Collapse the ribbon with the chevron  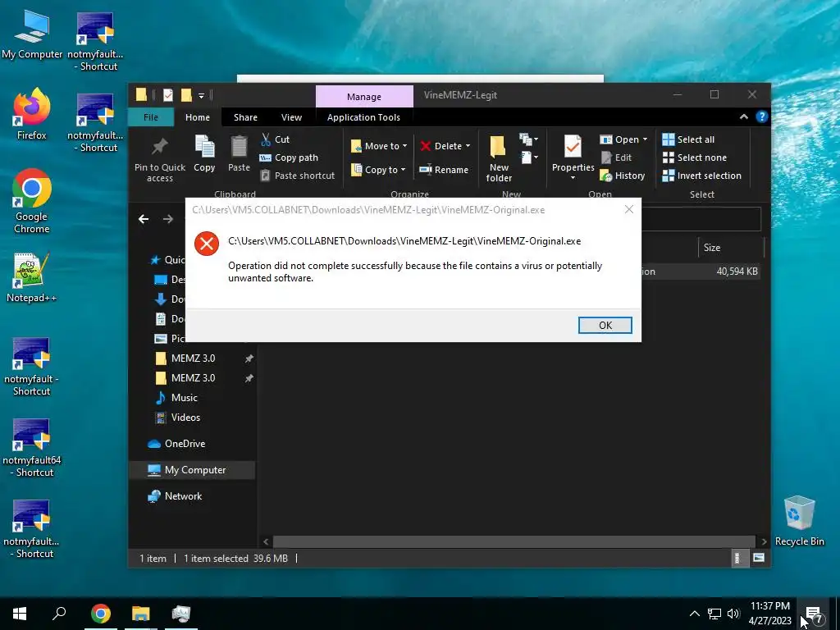pos(743,116)
